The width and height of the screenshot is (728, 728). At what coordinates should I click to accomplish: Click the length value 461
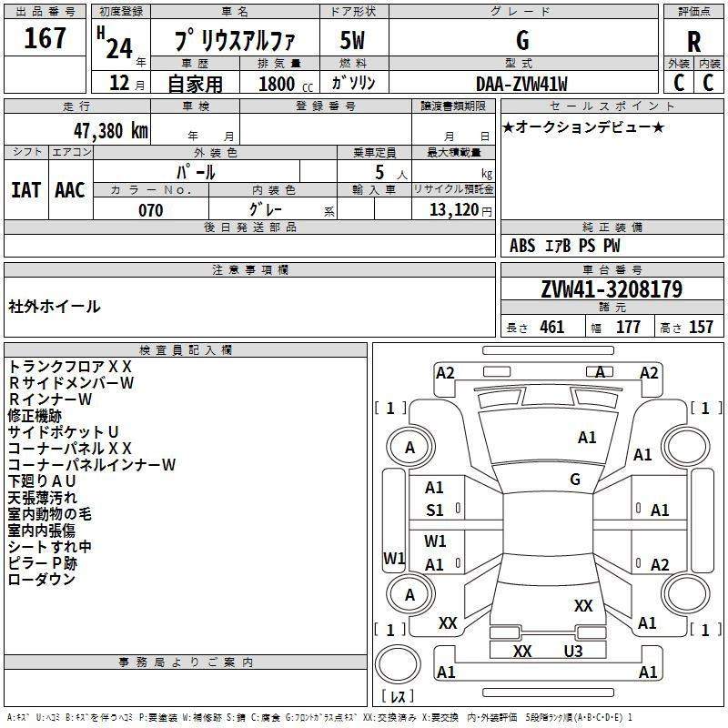552,327
